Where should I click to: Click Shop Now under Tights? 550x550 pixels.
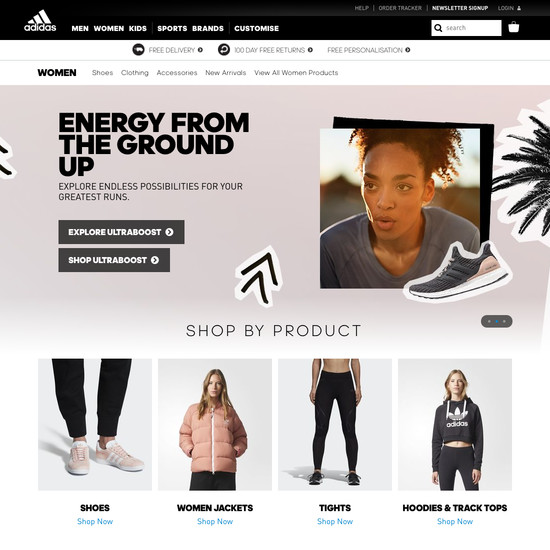(335, 522)
